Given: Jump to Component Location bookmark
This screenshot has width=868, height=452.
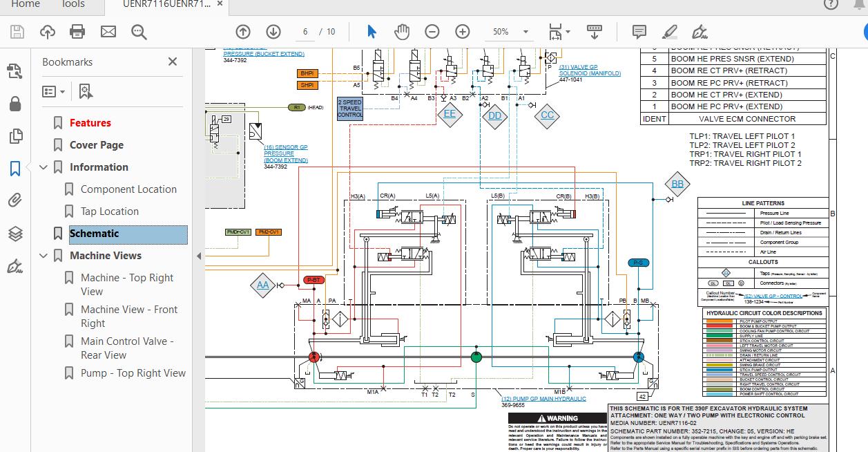Looking at the screenshot, I should (x=128, y=189).
